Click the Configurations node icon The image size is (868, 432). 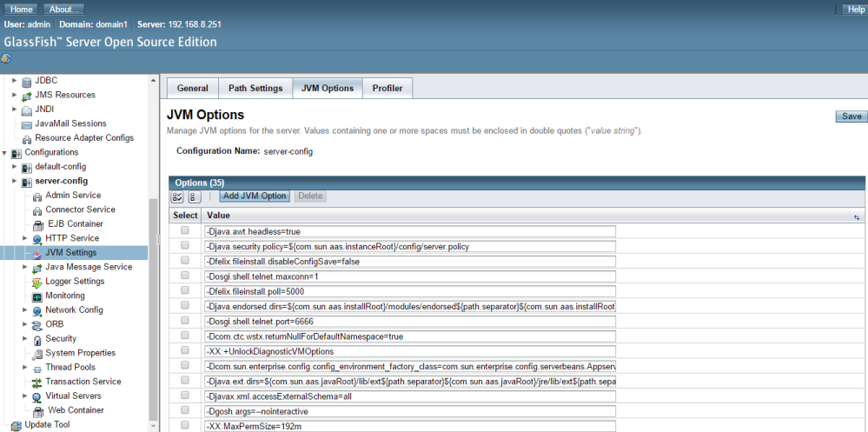pos(16,153)
